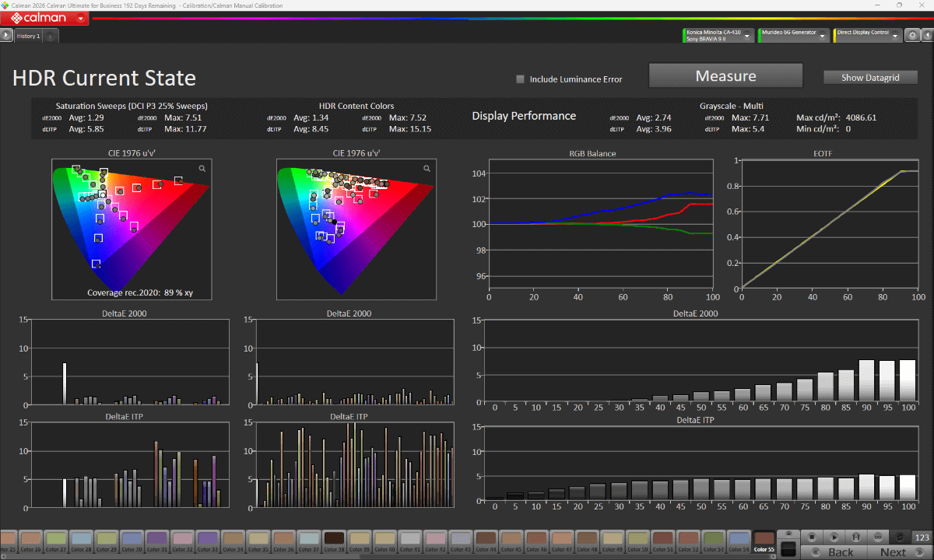Switch to History 1 tab

(28, 36)
